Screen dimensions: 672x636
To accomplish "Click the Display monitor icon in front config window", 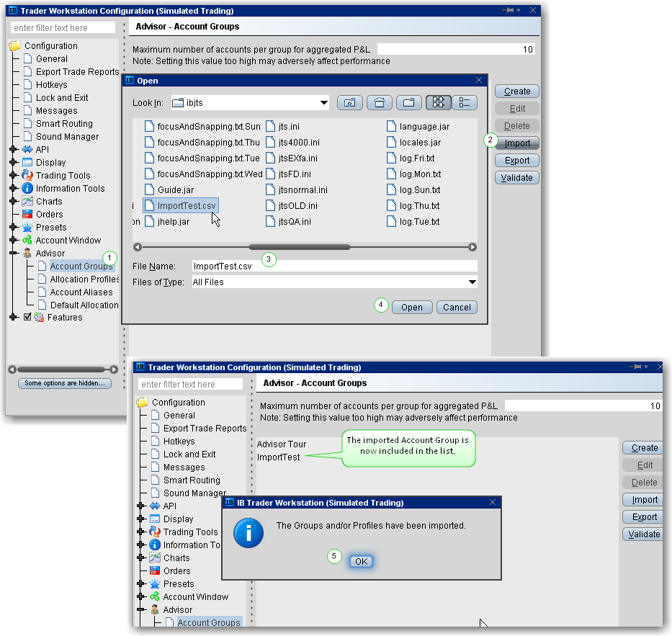I will tap(155, 519).
